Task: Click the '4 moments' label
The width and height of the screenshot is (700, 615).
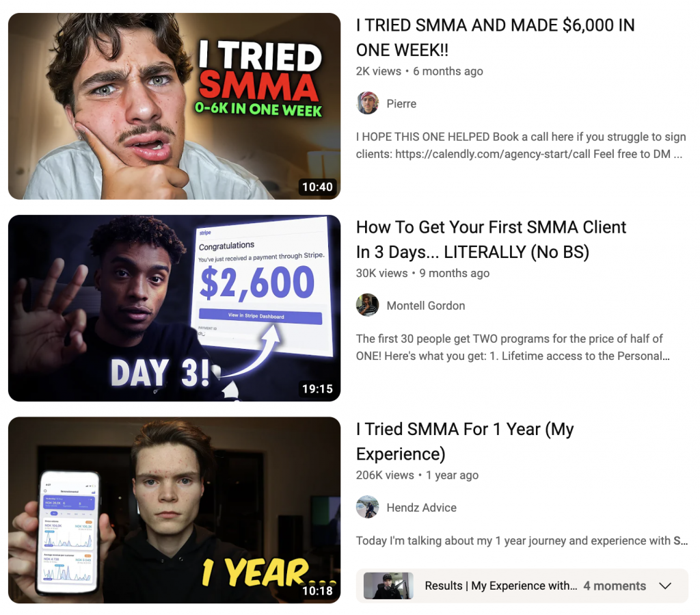Action: click(615, 586)
